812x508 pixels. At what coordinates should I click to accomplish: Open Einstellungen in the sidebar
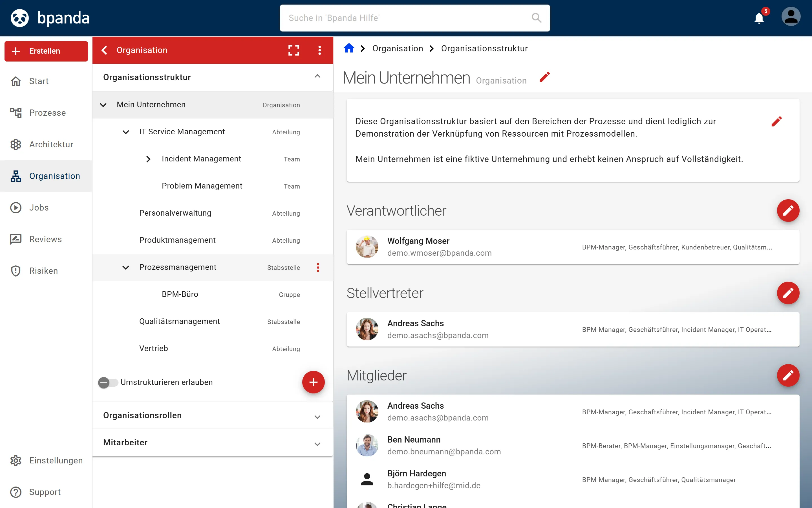pyautogui.click(x=46, y=460)
